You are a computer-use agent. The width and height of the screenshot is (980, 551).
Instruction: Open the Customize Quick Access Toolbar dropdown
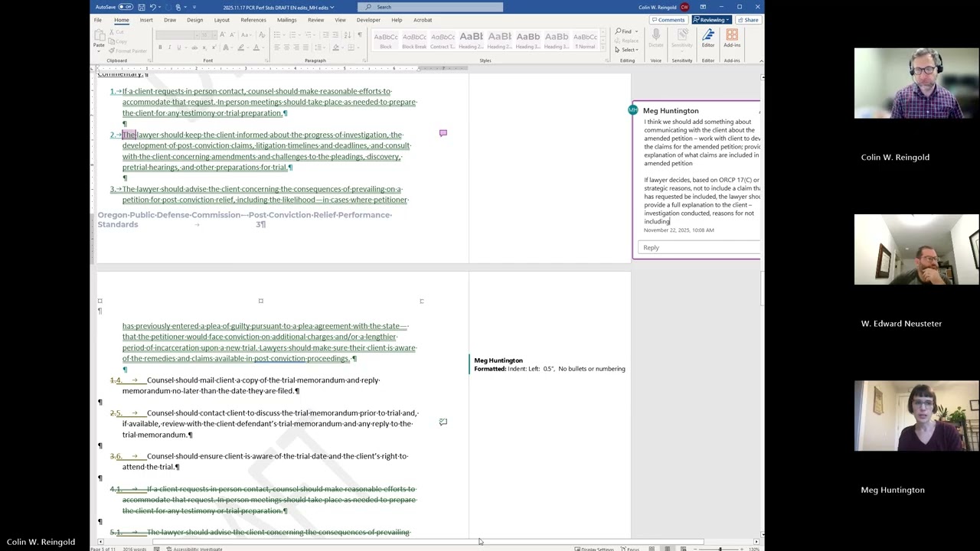click(x=194, y=7)
